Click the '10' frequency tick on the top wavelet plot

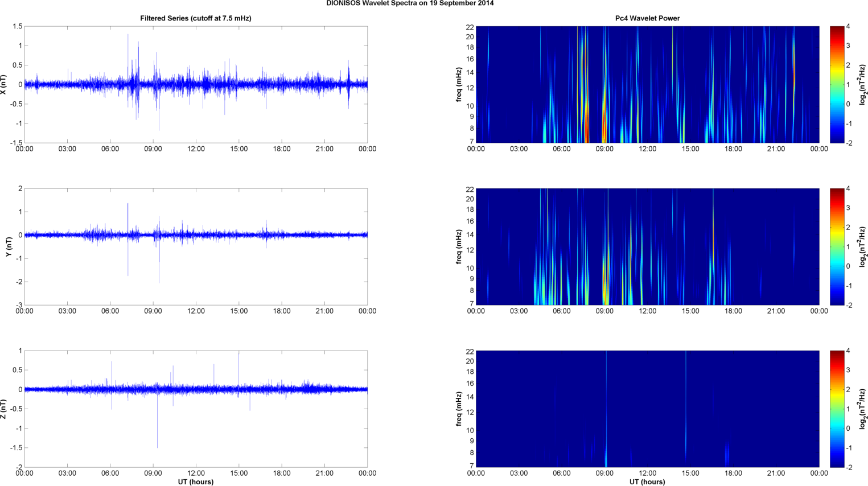coord(470,106)
